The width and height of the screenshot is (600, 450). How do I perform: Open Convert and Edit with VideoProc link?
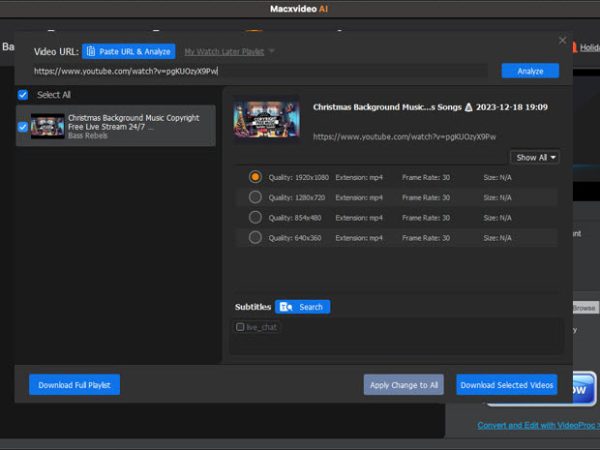(538, 425)
